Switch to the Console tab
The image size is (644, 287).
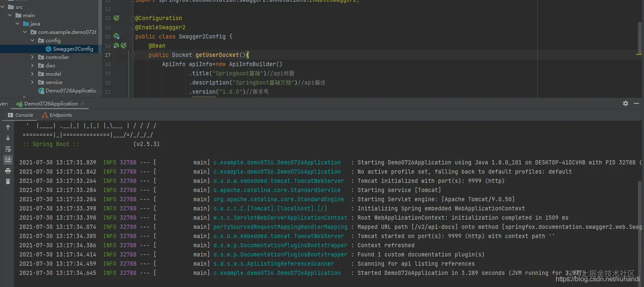point(20,115)
